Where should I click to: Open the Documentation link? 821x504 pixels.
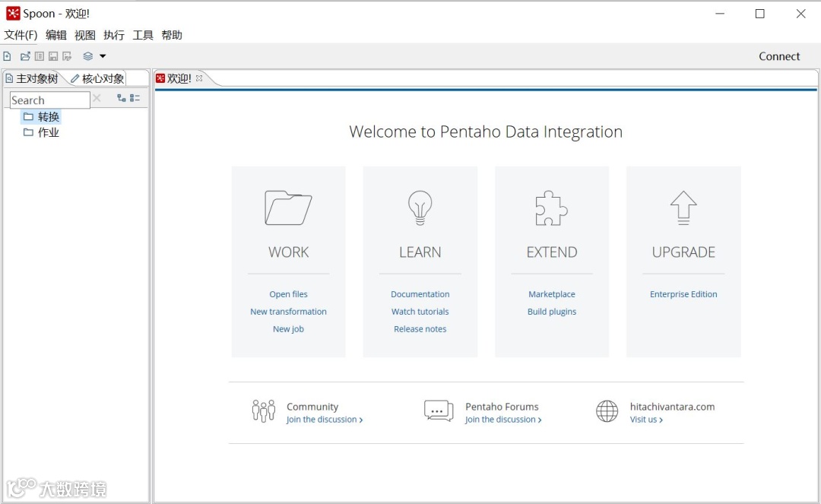coord(420,294)
